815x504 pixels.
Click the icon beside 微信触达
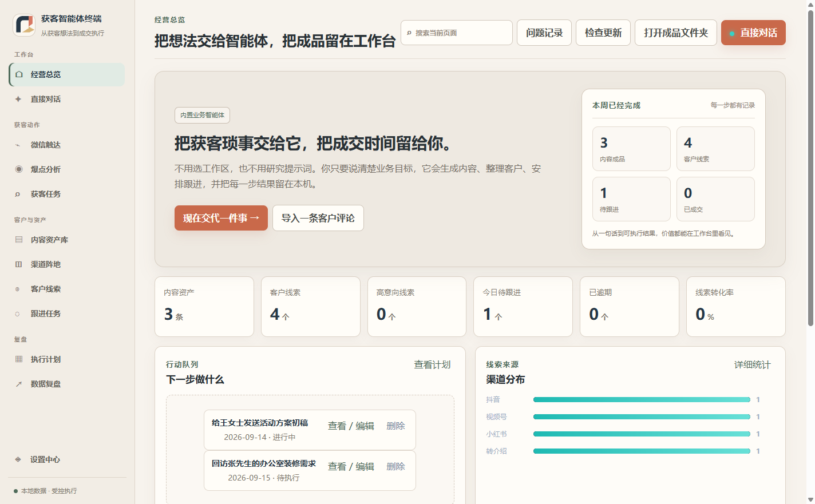click(x=18, y=145)
